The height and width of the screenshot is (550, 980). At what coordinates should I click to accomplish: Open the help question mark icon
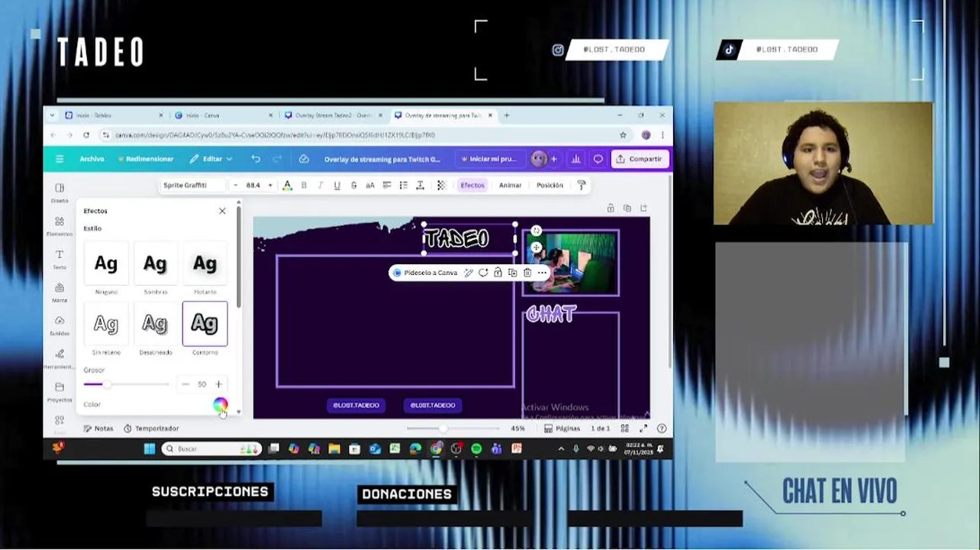[x=662, y=429]
